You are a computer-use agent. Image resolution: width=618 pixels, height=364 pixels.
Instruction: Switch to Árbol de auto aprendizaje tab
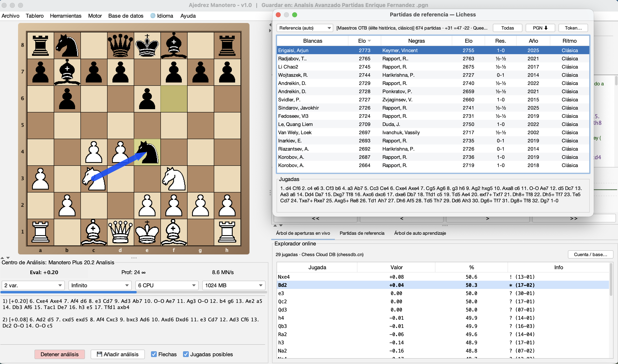[x=420, y=233]
